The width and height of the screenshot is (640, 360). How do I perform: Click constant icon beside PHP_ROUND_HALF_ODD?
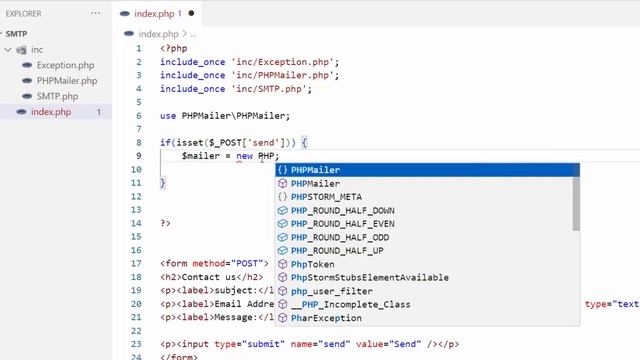[282, 237]
